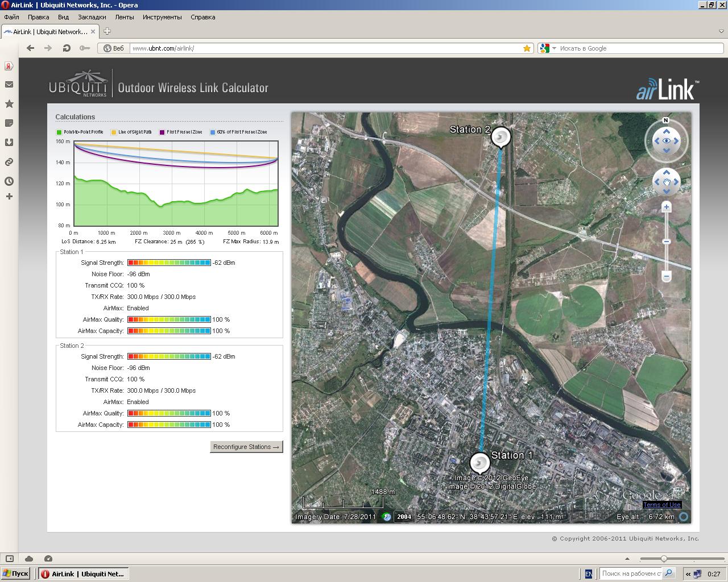
Task: Click the map zoom slider handle
Action: 667,242
